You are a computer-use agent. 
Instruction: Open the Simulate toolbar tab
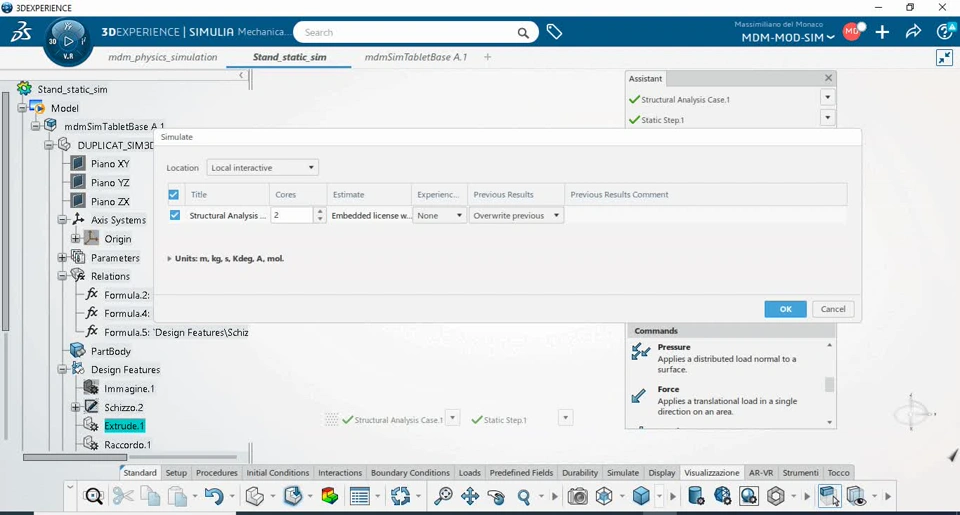623,473
